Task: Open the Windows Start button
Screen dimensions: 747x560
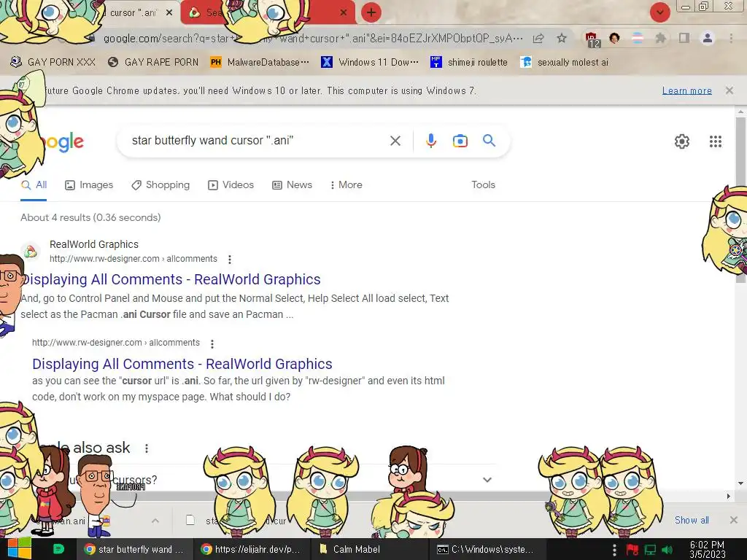Action: coord(20,549)
